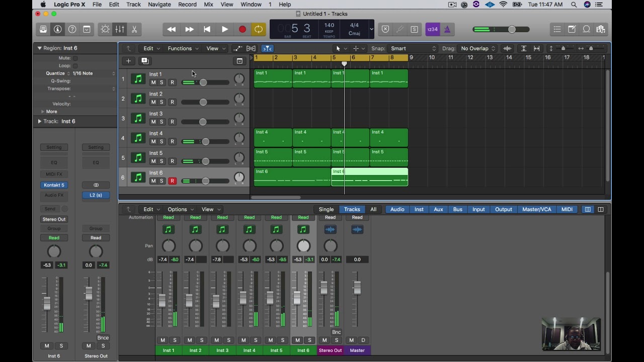Open the media Browsers icon
Screen dimensions: 644x362
click(601, 29)
